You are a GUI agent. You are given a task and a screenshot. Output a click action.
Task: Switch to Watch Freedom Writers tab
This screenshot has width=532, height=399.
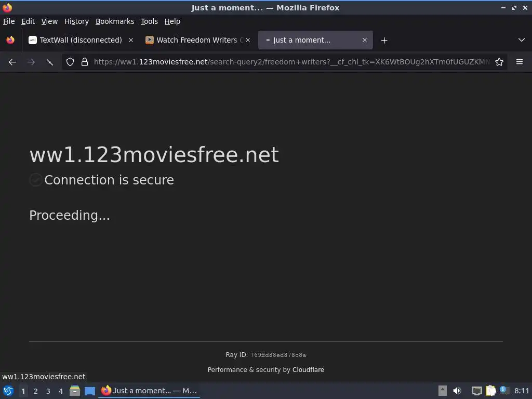click(x=198, y=40)
